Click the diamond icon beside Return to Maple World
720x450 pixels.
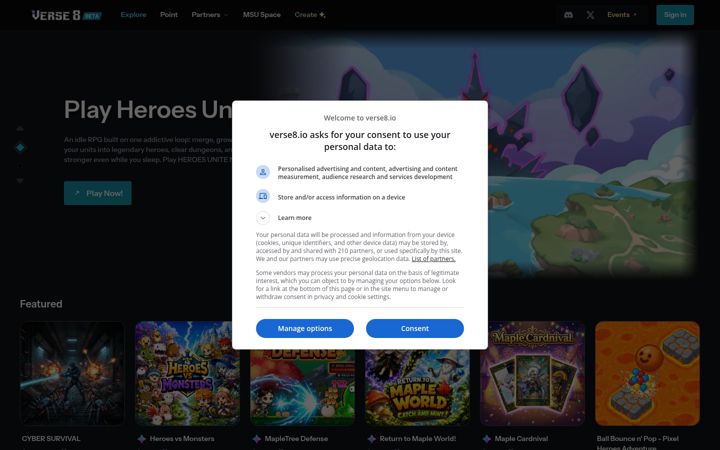point(371,439)
